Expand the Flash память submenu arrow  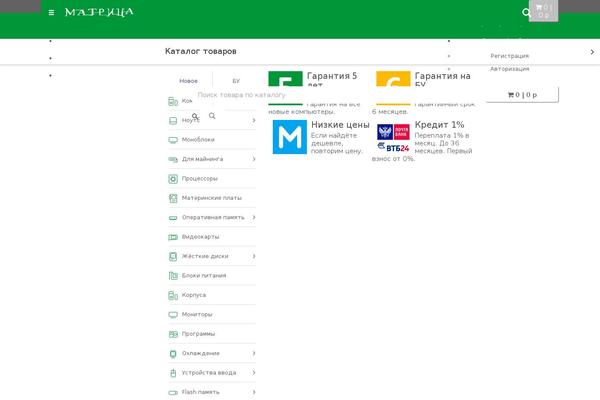tap(254, 392)
